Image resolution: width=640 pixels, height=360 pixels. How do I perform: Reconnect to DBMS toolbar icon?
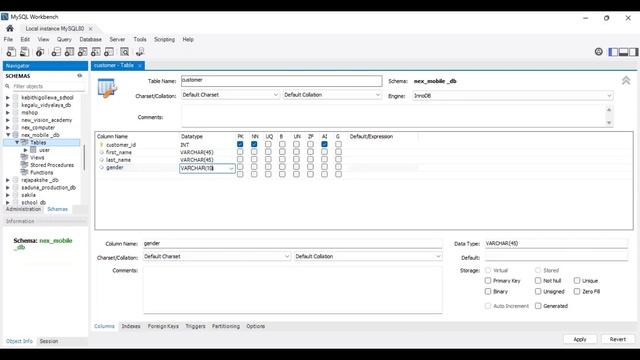[x=140, y=52]
